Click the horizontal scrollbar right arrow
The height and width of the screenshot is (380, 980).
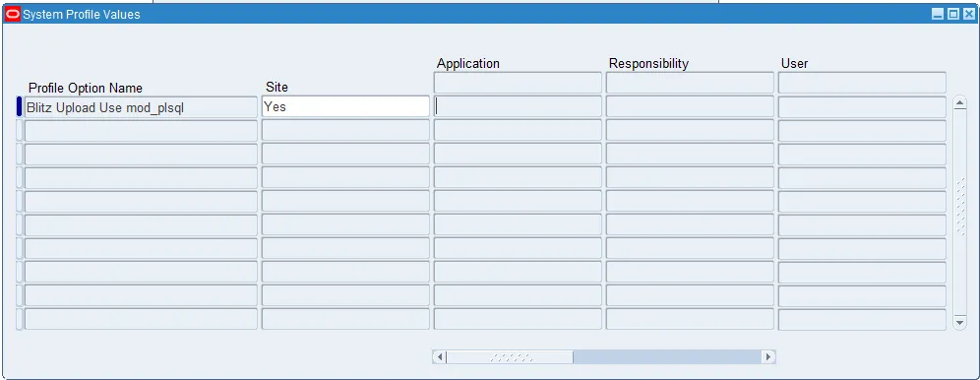tap(768, 357)
